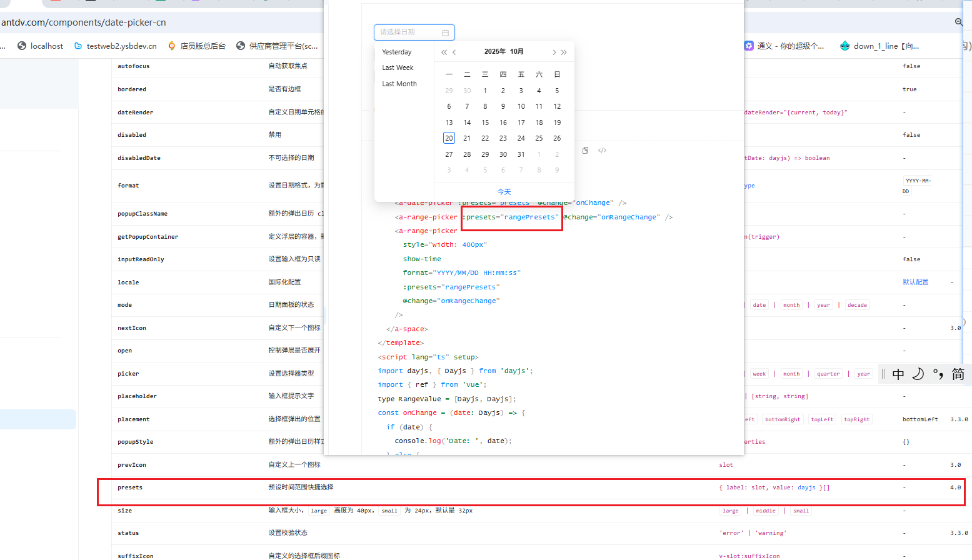
Task: Click the 简 simplified toggle in IME bar
Action: pos(958,374)
